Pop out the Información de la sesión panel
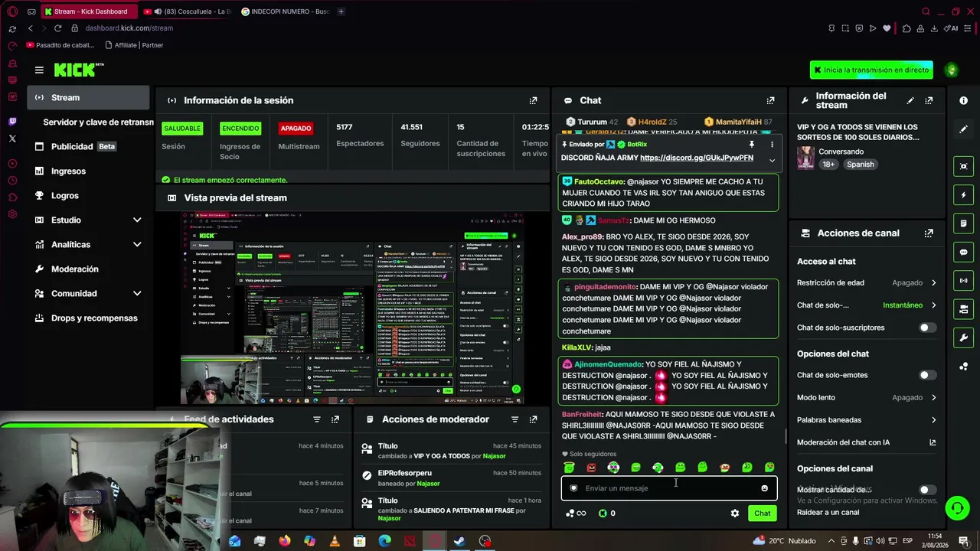This screenshot has width=980, height=551. [533, 100]
